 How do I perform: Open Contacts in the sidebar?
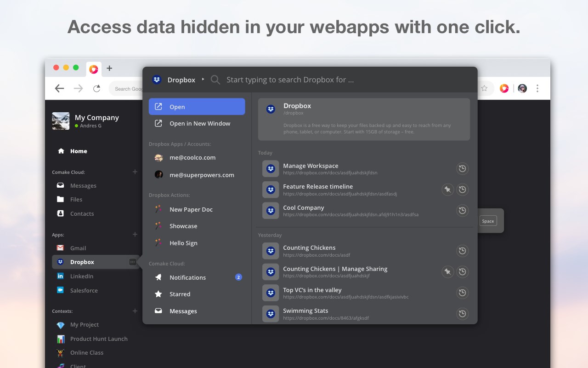[82, 214]
